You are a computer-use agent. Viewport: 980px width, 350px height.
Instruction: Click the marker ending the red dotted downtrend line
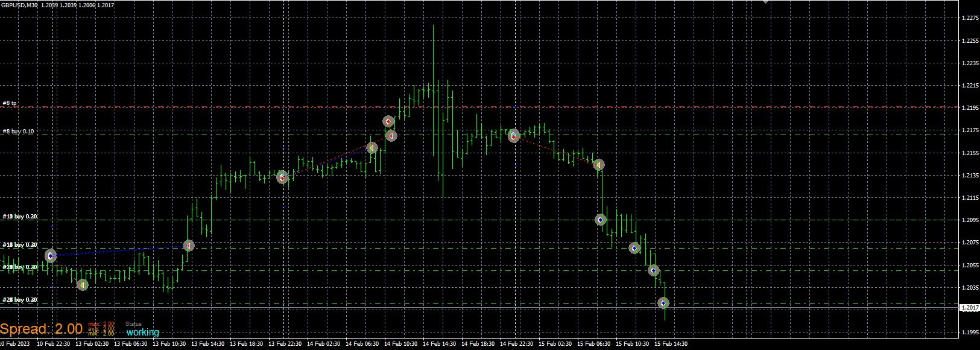coord(599,165)
